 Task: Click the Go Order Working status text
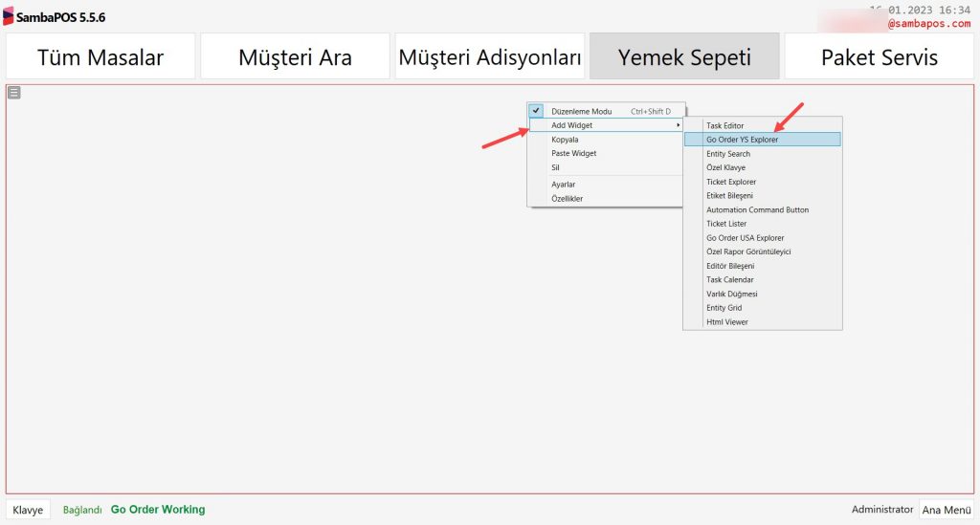pos(158,510)
